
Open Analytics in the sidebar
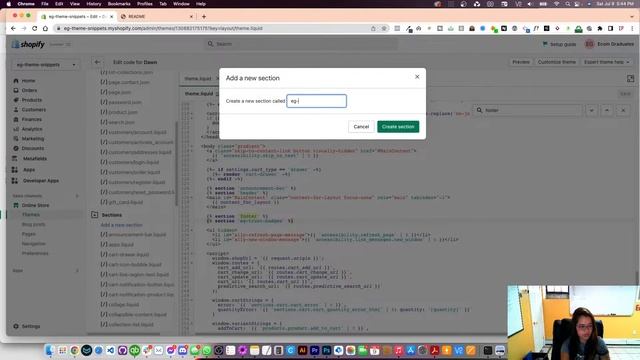32,129
